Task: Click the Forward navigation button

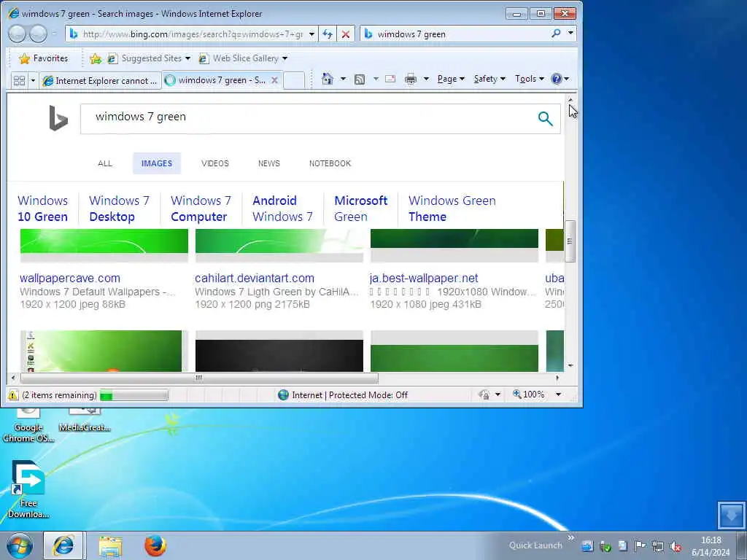Action: pos(39,34)
